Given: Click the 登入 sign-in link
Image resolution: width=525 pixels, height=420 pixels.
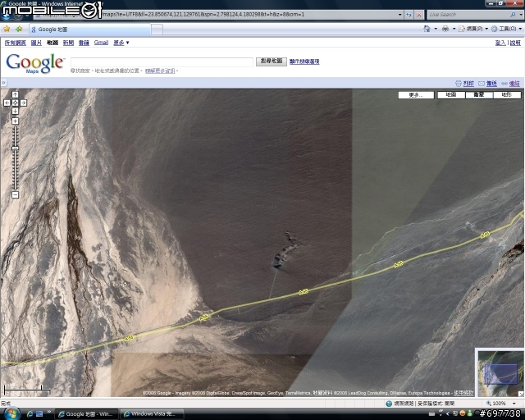Looking at the screenshot, I should [x=500, y=43].
